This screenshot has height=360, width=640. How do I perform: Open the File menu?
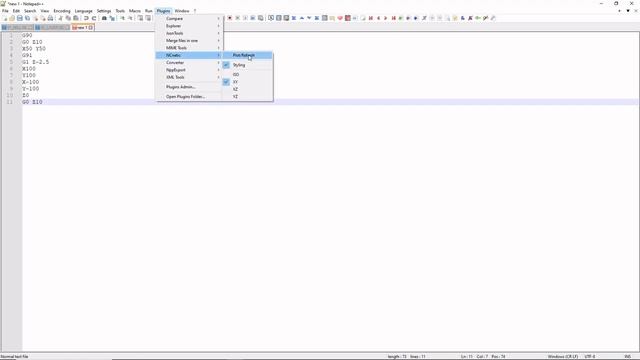click(5, 11)
